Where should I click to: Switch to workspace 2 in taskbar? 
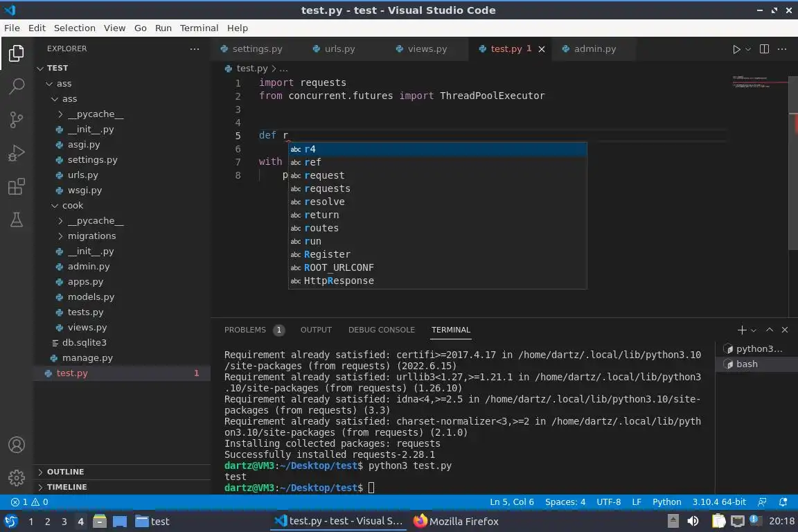click(47, 522)
